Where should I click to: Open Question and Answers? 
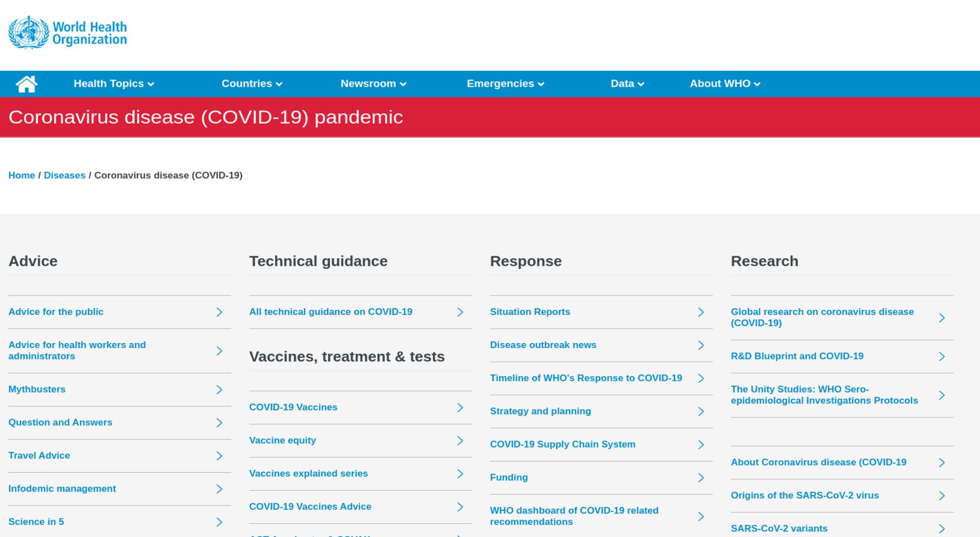[60, 423]
